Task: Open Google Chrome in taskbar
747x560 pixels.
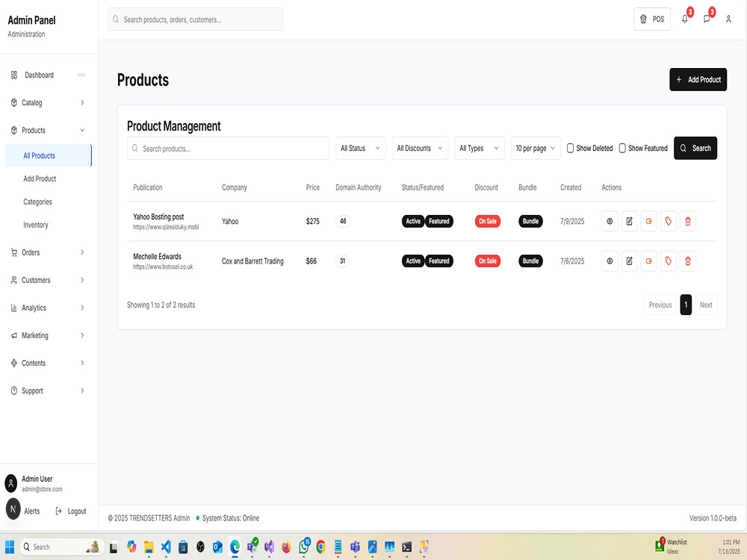Action: pyautogui.click(x=321, y=547)
